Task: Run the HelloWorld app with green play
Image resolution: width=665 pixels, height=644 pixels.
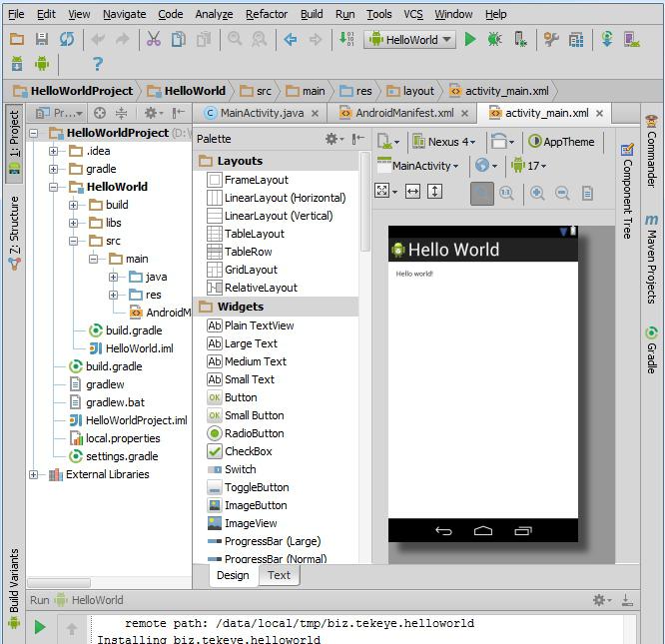Action: click(470, 39)
